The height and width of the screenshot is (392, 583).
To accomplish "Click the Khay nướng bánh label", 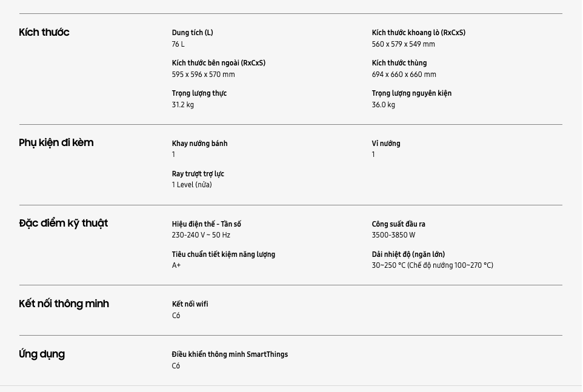I will 200,144.
